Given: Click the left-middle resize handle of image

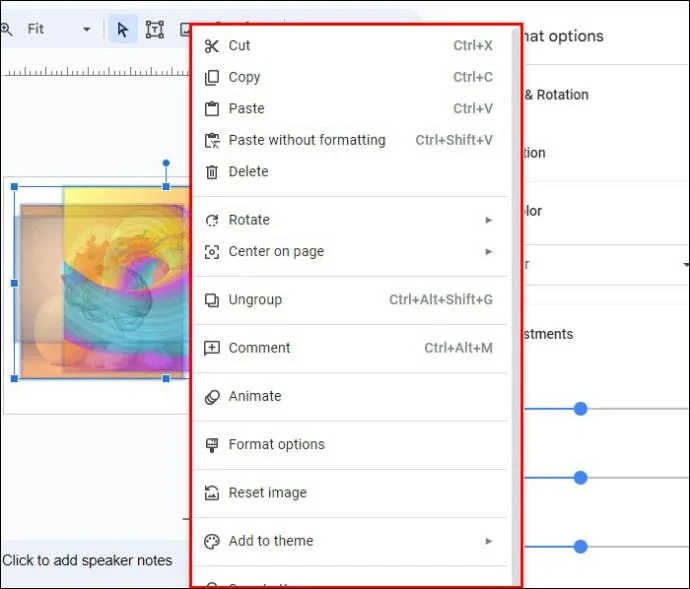Looking at the screenshot, I should click(15, 283).
